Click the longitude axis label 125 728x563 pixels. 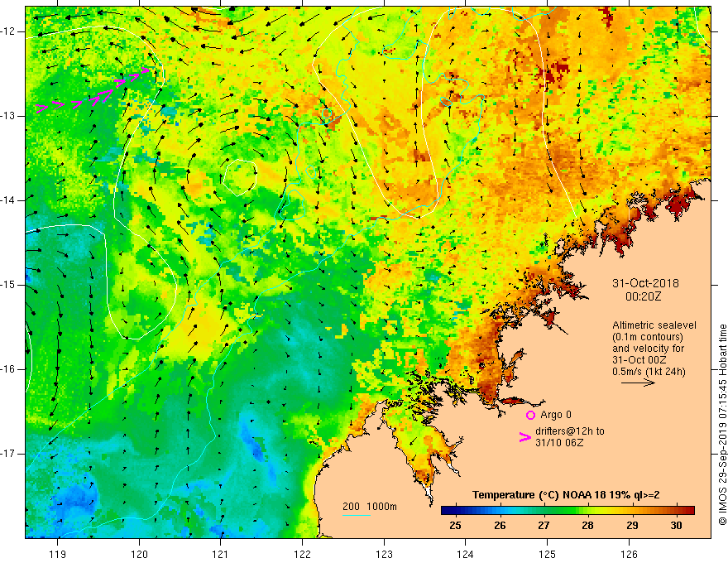(x=548, y=554)
